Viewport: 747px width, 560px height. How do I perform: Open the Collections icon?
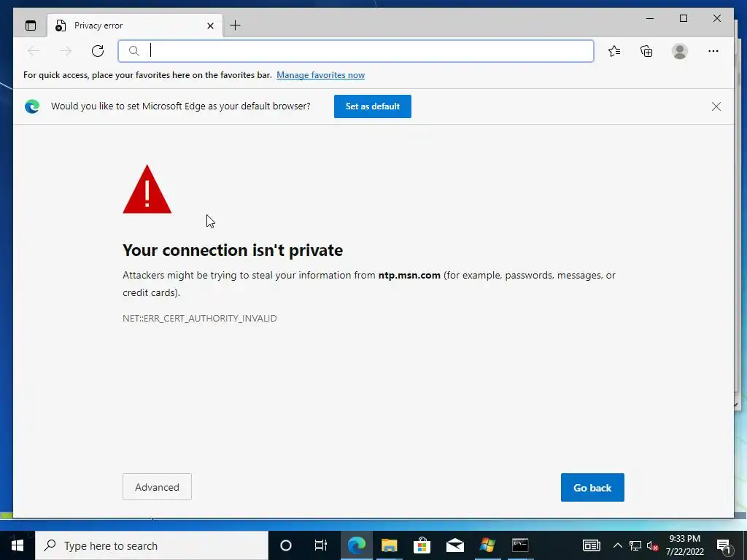tap(646, 51)
